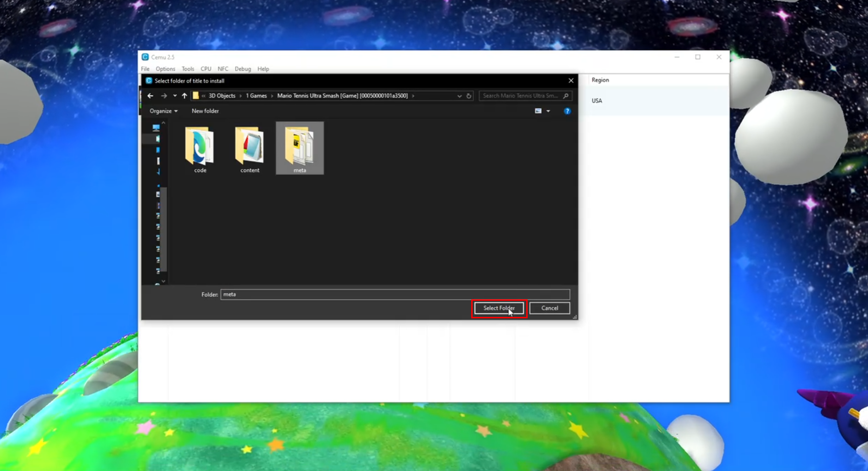Change the folder view layout icon

click(538, 111)
